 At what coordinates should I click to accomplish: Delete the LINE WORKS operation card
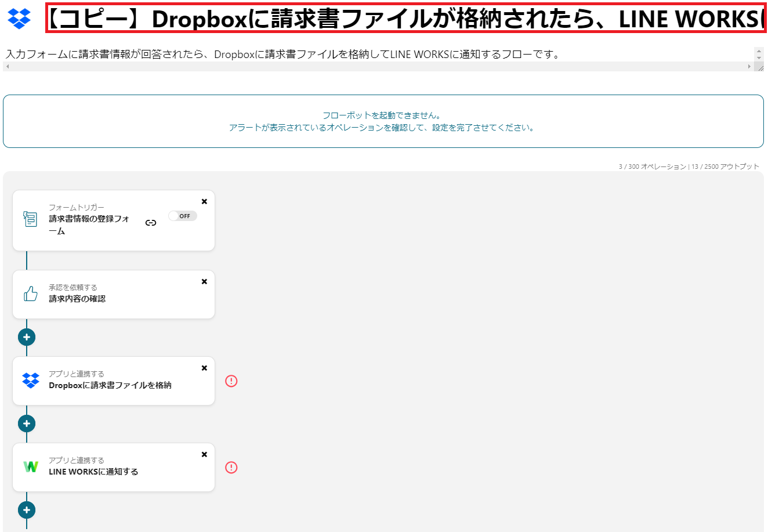coord(204,454)
